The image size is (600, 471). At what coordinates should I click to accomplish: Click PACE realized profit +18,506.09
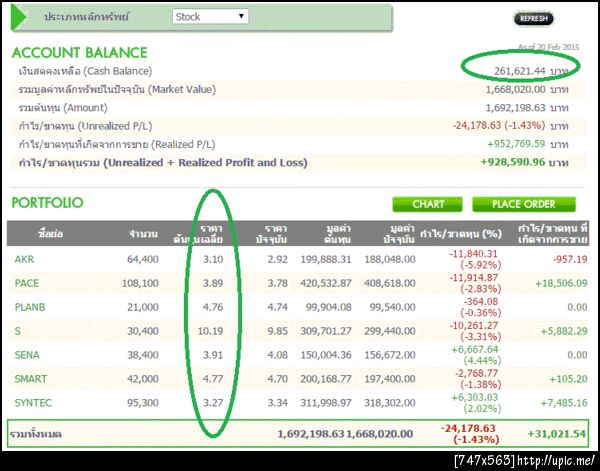(561, 284)
